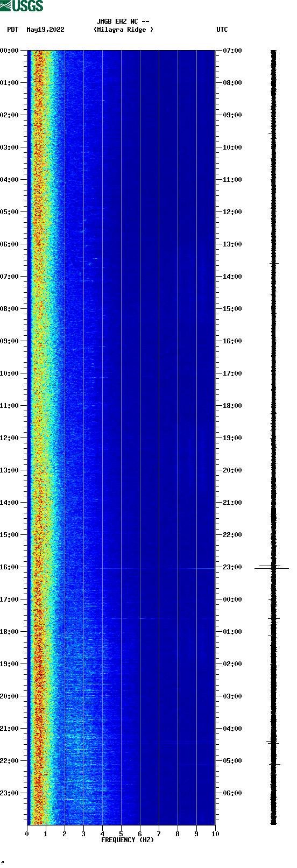The width and height of the screenshot is (297, 868).
Task: Click UTC time label '17:00'
Action: point(232,373)
